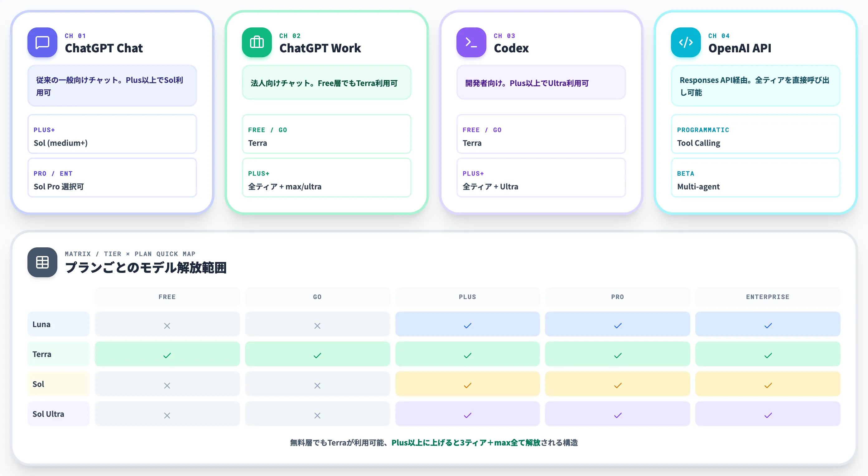Click the Terra checkmark under FREE
868x476 pixels.
[167, 355]
